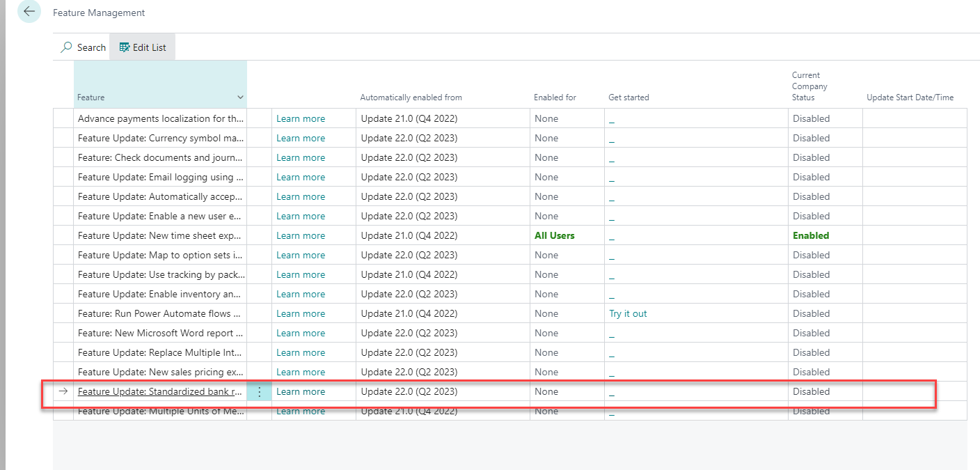
Task: Click the row pointer arrow on Standardized bank row
Action: point(63,391)
